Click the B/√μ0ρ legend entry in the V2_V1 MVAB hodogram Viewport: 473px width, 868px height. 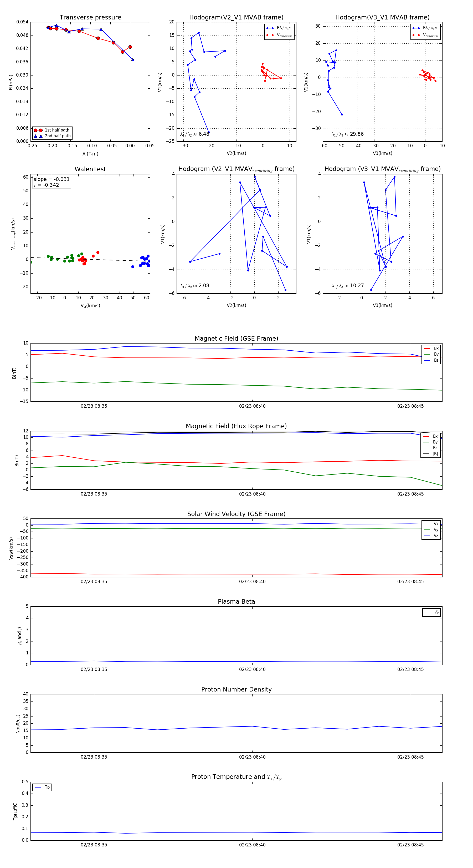[279, 28]
